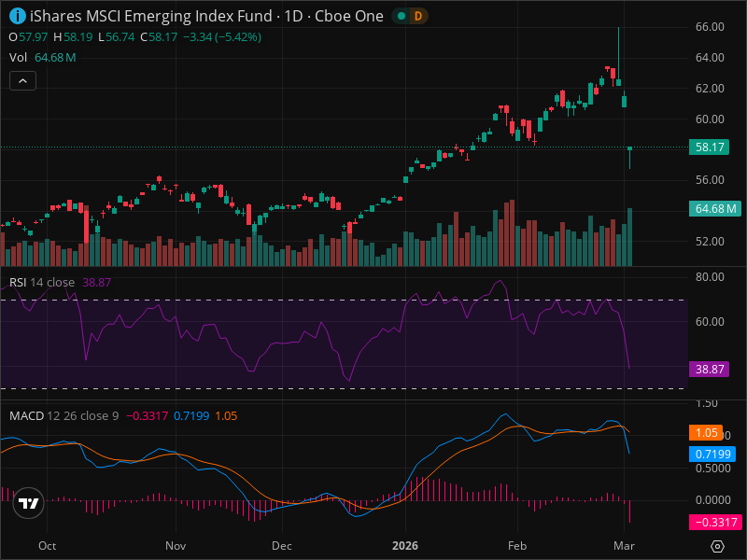The image size is (747, 560).
Task: Click the 64.00 price scale label
Action: [710, 57]
